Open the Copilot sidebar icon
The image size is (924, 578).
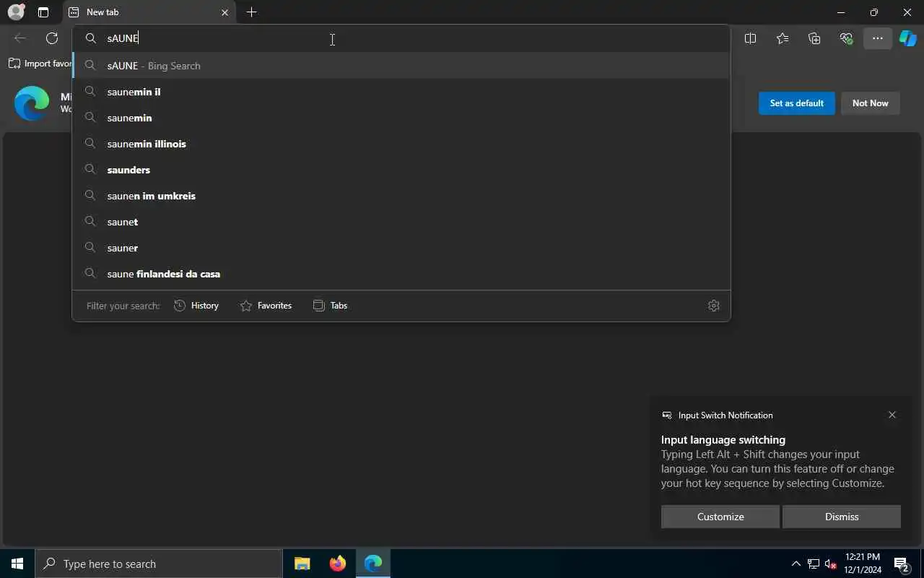tap(908, 38)
